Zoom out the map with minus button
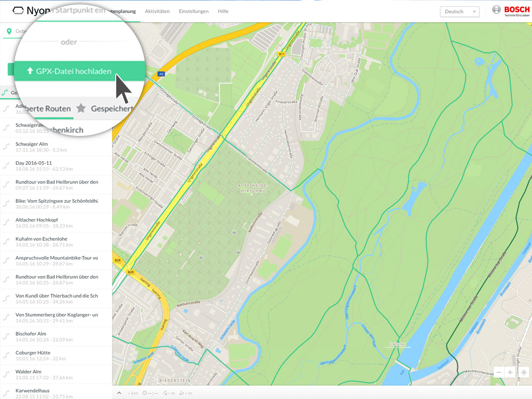 tap(499, 372)
